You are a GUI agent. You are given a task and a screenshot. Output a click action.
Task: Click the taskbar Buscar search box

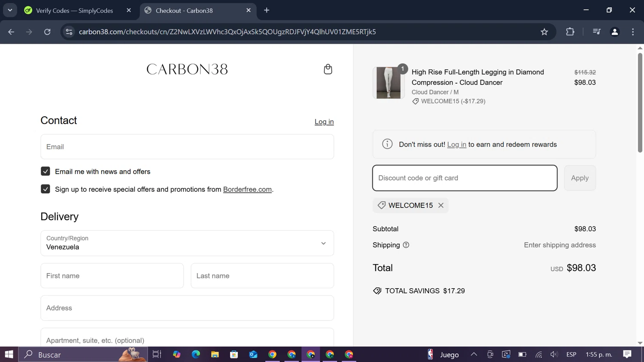(83, 354)
